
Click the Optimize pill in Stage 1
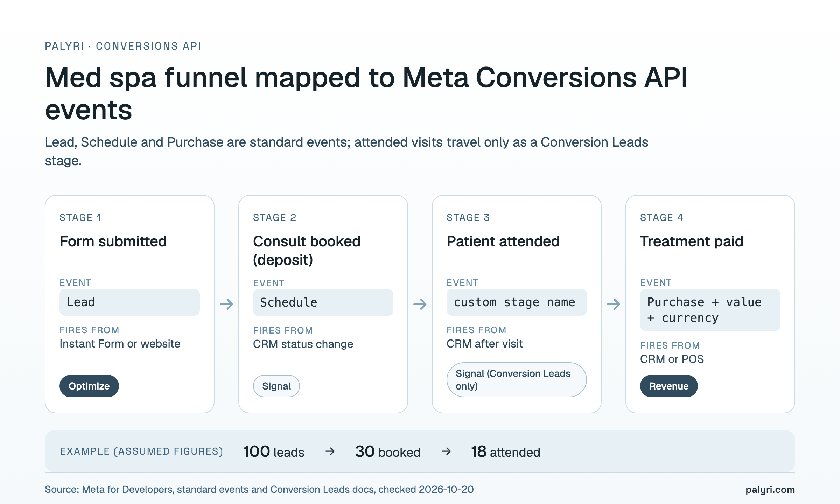pyautogui.click(x=89, y=386)
